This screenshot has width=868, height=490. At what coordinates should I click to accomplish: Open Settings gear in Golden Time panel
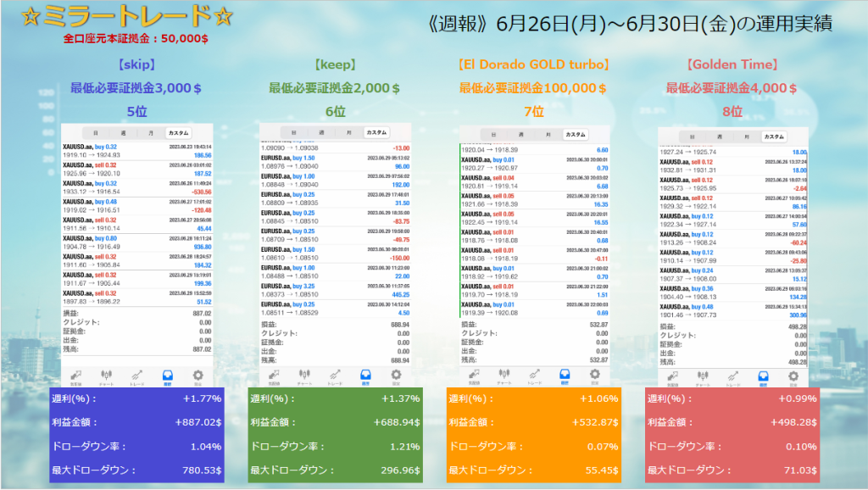(x=794, y=377)
